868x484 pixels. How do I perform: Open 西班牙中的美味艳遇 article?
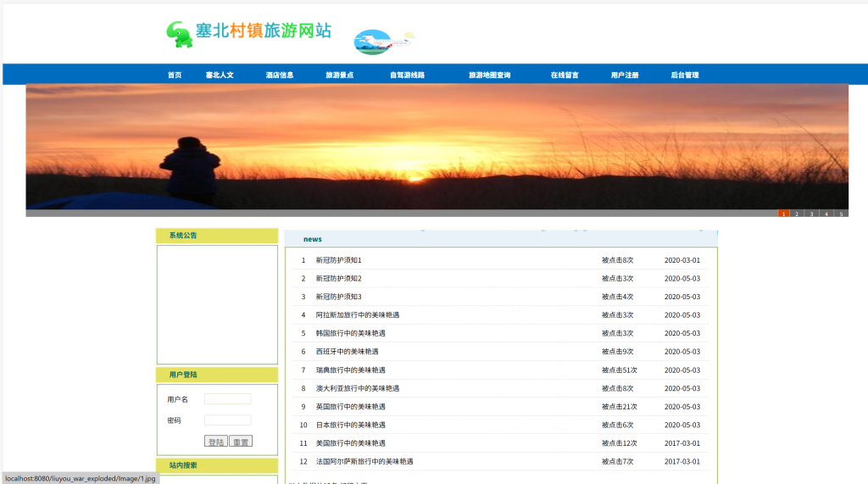click(347, 352)
